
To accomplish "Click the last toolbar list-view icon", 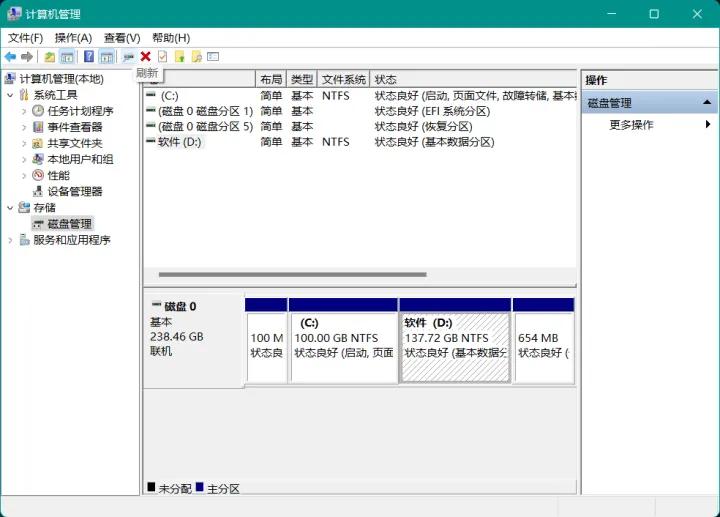I will coord(213,56).
